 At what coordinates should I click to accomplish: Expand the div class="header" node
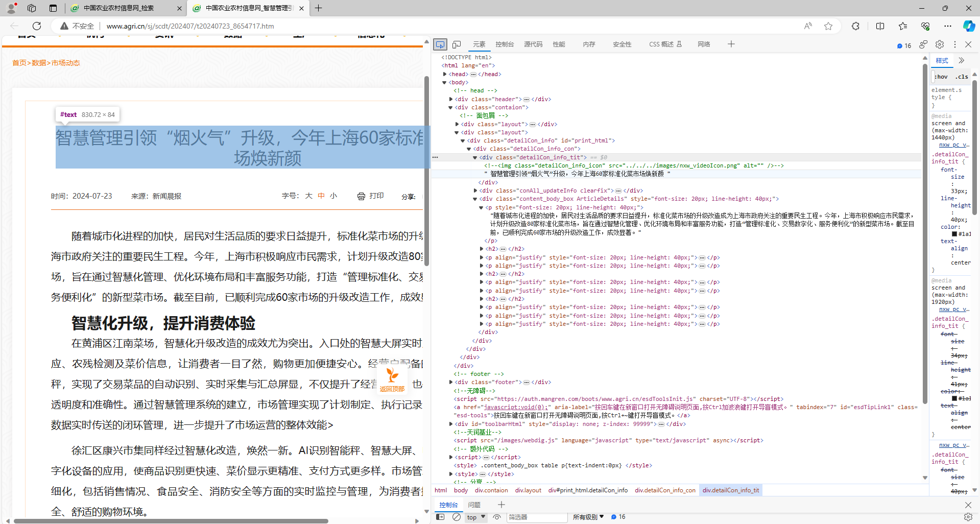pos(451,99)
